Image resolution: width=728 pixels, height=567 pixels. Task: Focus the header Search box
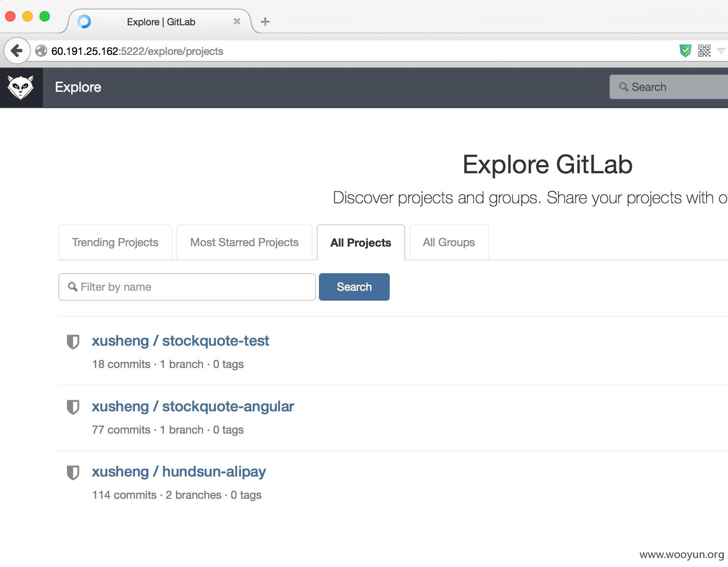click(x=669, y=87)
